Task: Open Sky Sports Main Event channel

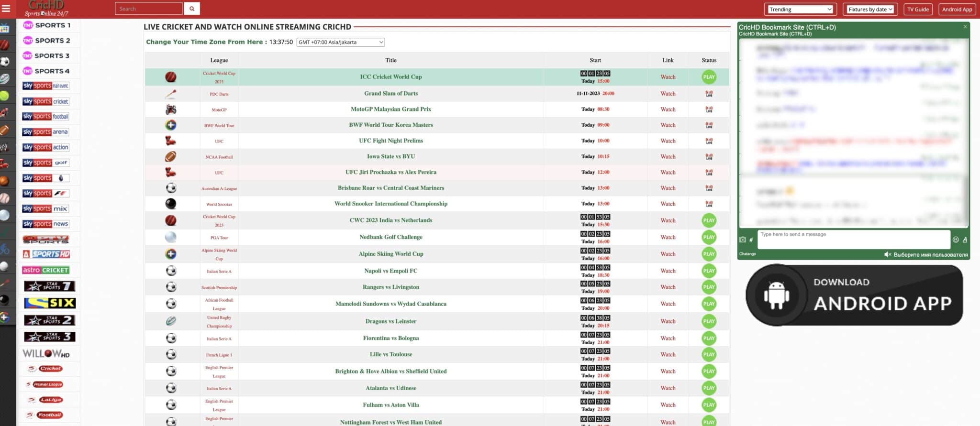Action: [x=46, y=86]
